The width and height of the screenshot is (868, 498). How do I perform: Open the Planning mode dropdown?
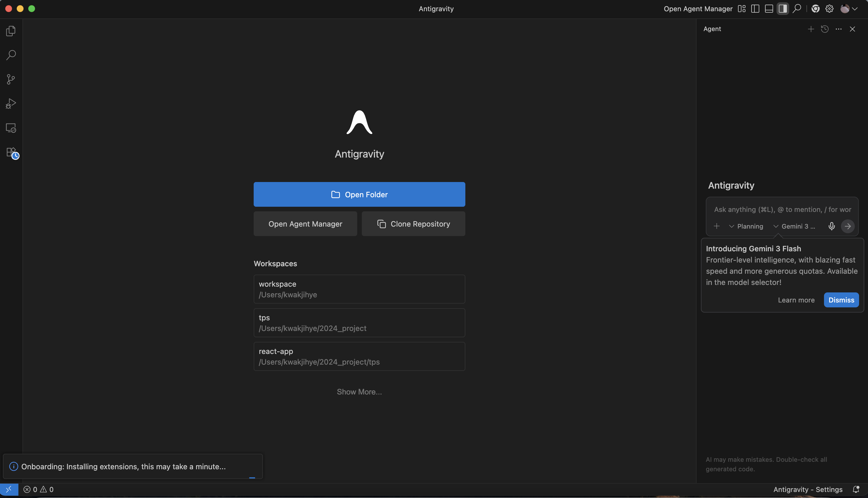point(746,226)
